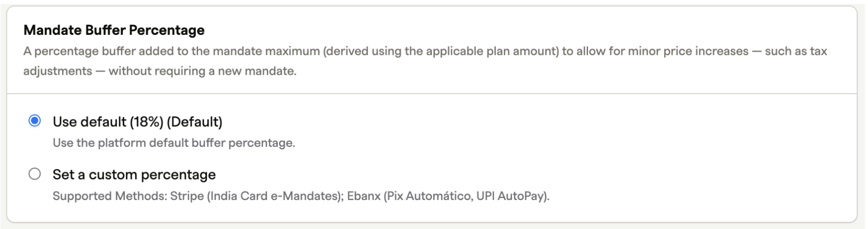
Task: Click the Set a custom percentage label
Action: [x=134, y=174]
